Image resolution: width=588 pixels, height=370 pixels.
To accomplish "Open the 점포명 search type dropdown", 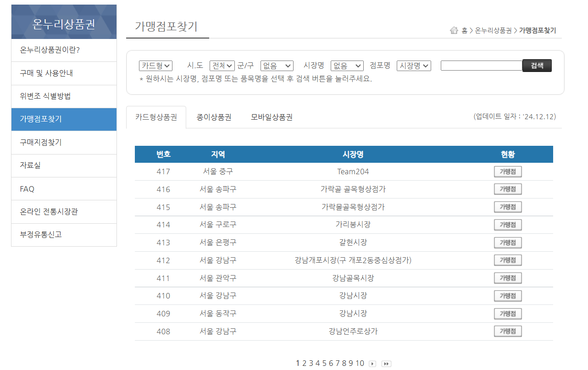I will (x=413, y=65).
